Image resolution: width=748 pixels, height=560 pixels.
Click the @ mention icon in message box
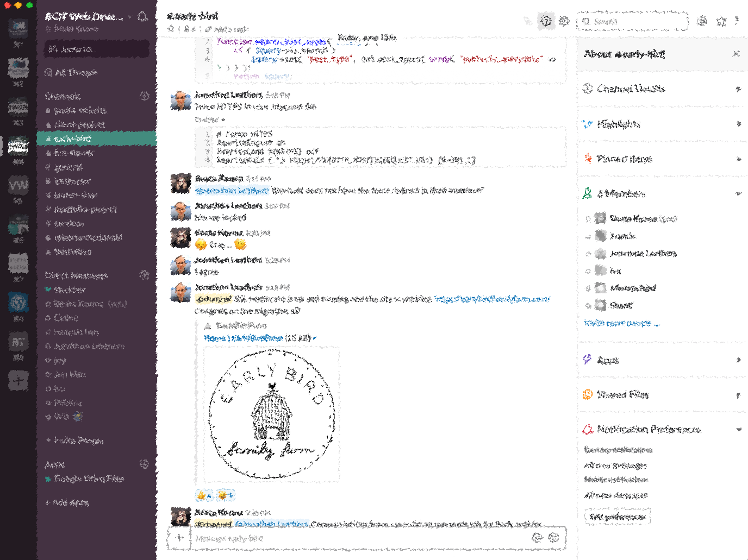pyautogui.click(x=537, y=537)
